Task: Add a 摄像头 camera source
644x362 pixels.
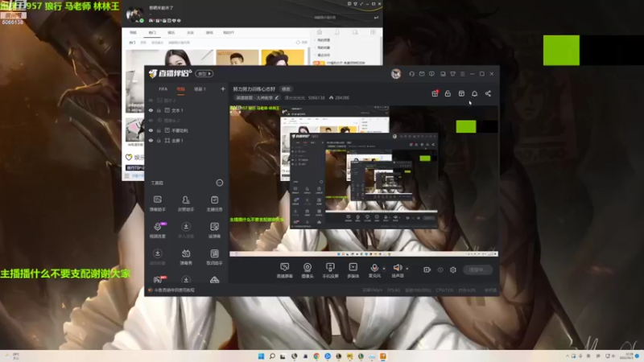Action: click(x=308, y=270)
